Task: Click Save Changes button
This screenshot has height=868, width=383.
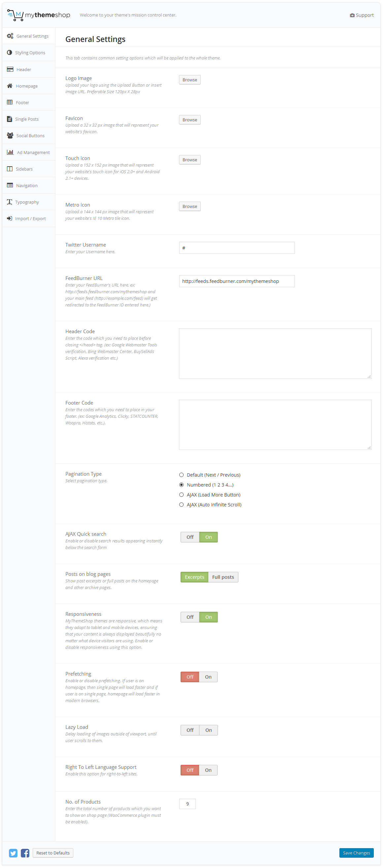Action: (x=356, y=853)
